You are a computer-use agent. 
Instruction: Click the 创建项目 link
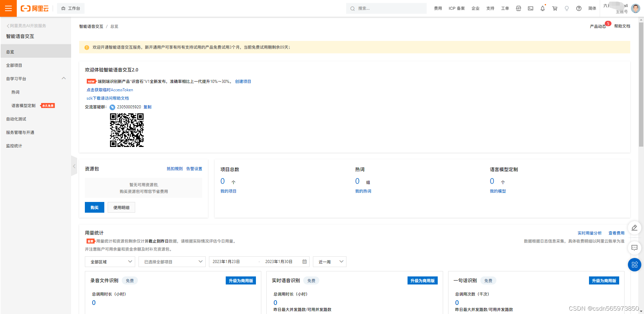tap(243, 82)
